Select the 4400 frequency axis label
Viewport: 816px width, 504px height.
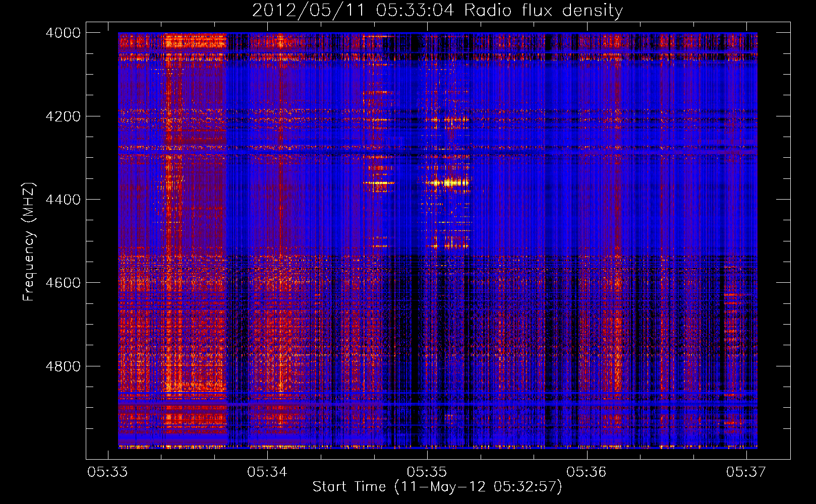tap(63, 200)
